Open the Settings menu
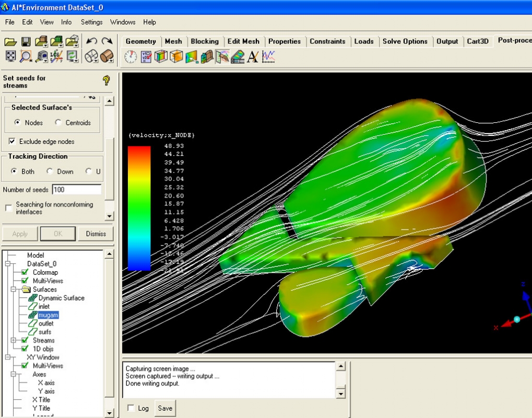Image resolution: width=532 pixels, height=418 pixels. (91, 22)
